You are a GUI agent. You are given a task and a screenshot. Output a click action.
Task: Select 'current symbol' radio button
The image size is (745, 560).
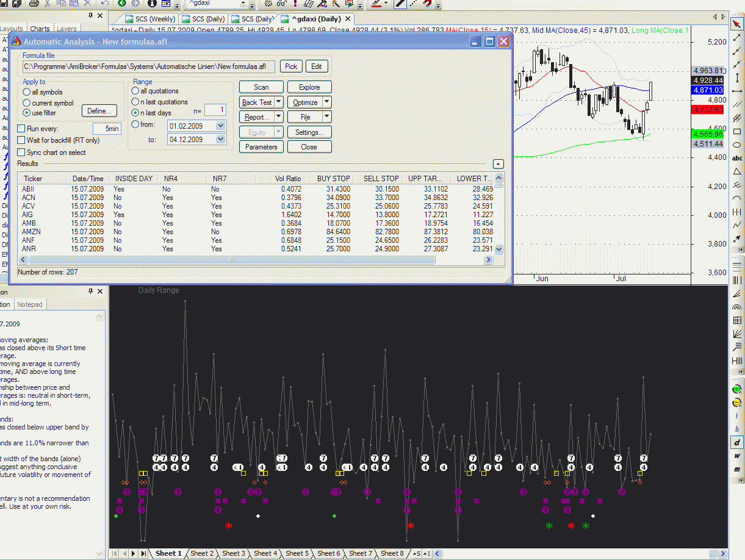click(x=27, y=103)
